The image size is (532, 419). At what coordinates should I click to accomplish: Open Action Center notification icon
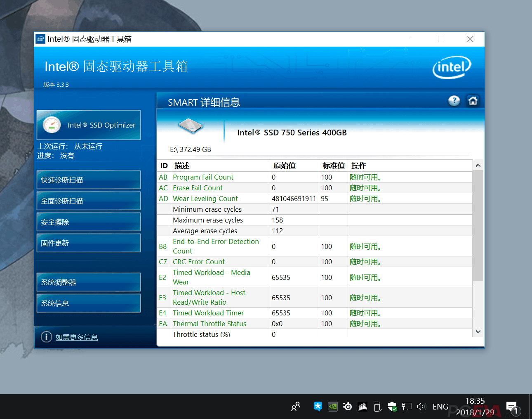(x=513, y=407)
